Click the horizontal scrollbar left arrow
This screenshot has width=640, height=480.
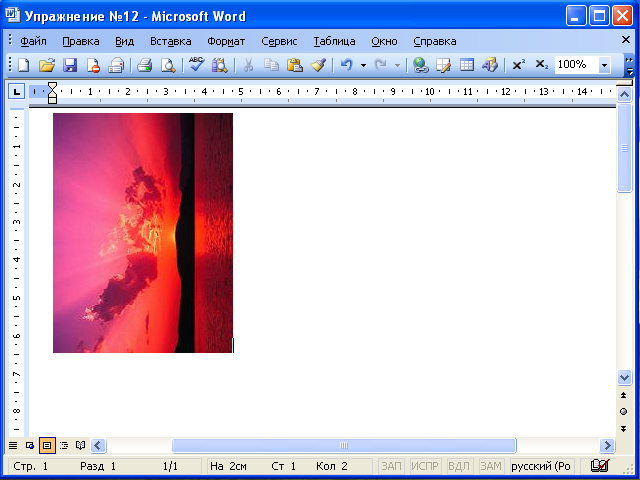point(98,445)
